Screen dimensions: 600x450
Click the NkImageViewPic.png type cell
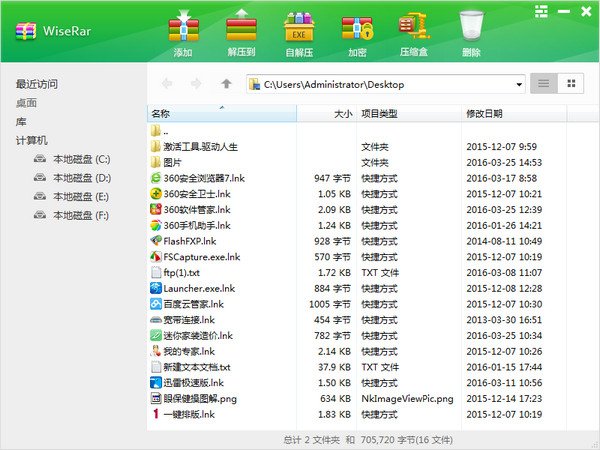click(407, 399)
